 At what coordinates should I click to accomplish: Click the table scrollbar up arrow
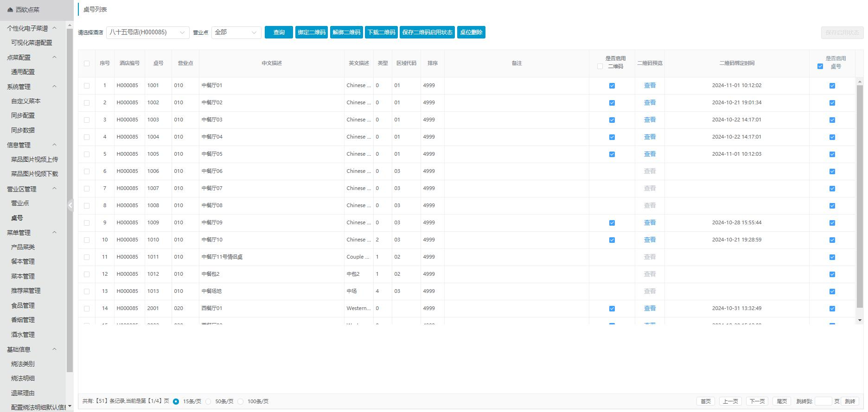[860, 82]
